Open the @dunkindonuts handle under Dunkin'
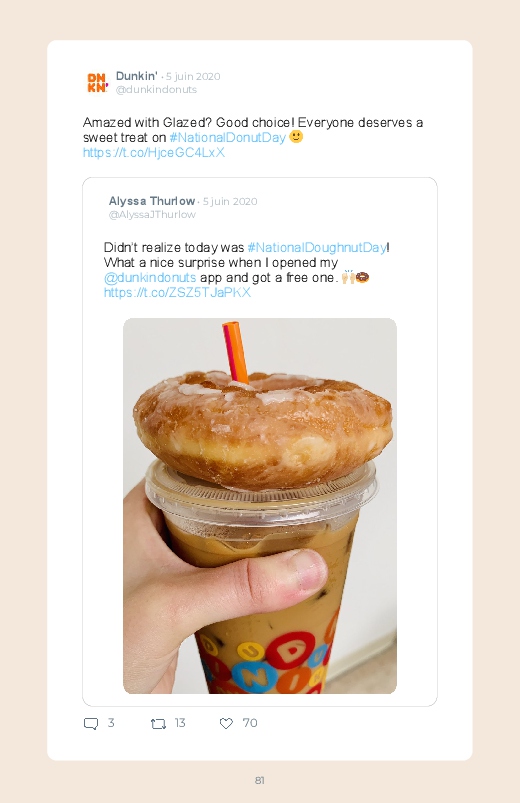The image size is (520, 803). click(156, 90)
